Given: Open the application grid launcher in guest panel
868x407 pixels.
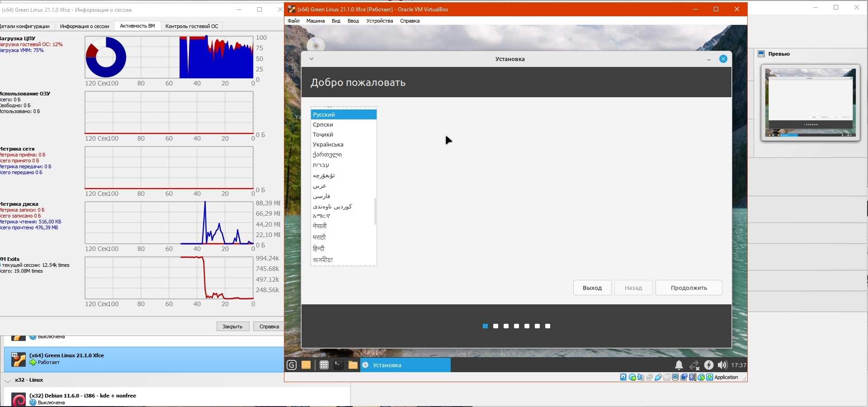Looking at the screenshot, I should (x=324, y=365).
